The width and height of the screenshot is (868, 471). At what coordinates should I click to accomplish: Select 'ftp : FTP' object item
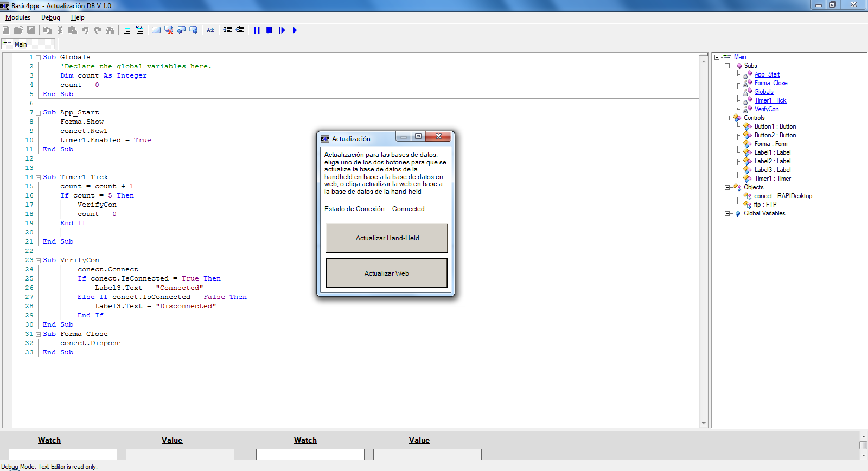765,205
